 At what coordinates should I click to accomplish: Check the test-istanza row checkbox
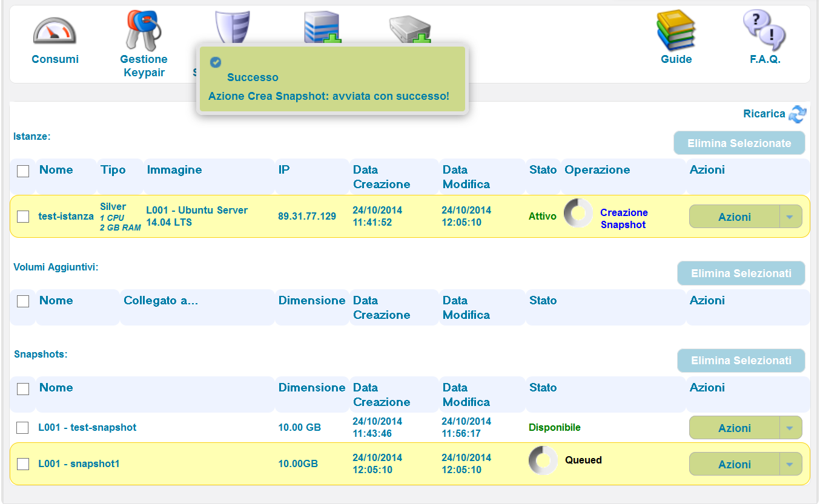(x=23, y=217)
